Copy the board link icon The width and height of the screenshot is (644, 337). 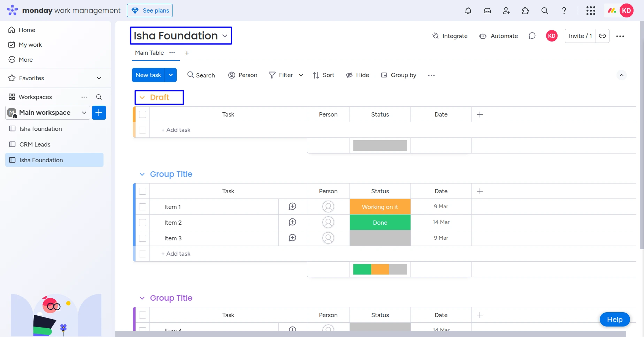pyautogui.click(x=602, y=36)
